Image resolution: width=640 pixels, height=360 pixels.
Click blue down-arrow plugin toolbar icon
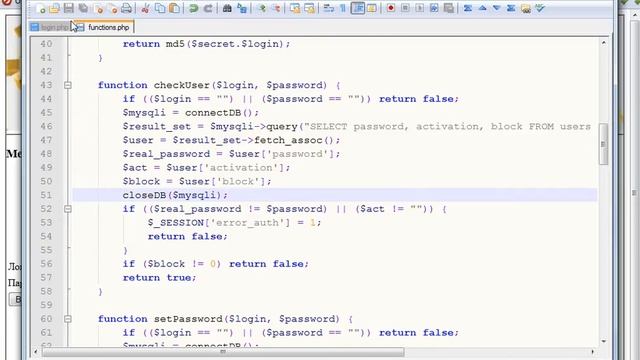[496, 8]
